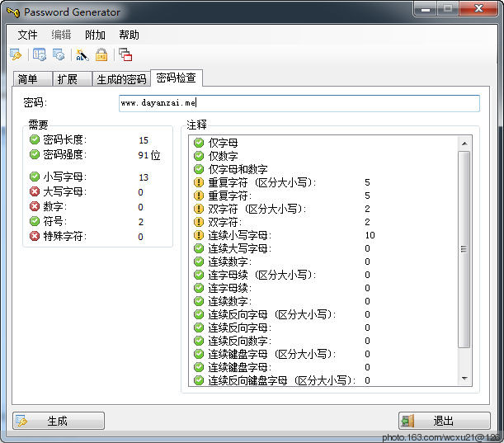The height and width of the screenshot is (443, 504).
Task: Click the second password list toolbar icon
Action: pos(59,55)
